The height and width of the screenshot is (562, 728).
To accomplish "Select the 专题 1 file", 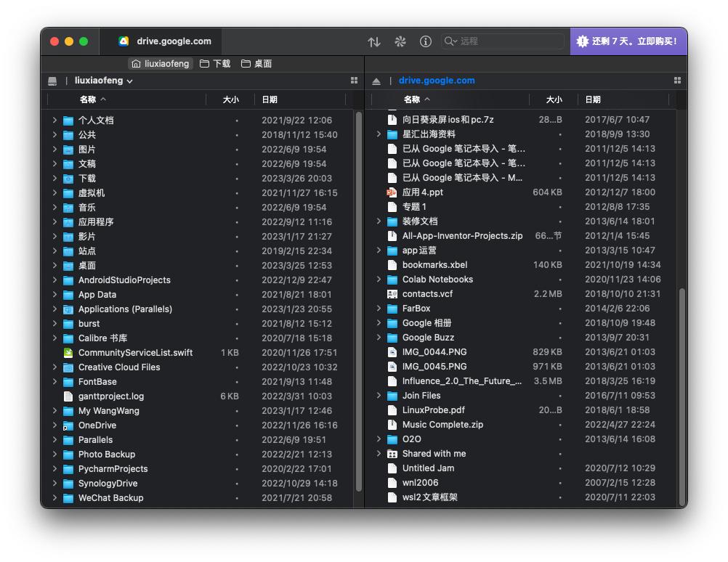I will tap(522, 206).
